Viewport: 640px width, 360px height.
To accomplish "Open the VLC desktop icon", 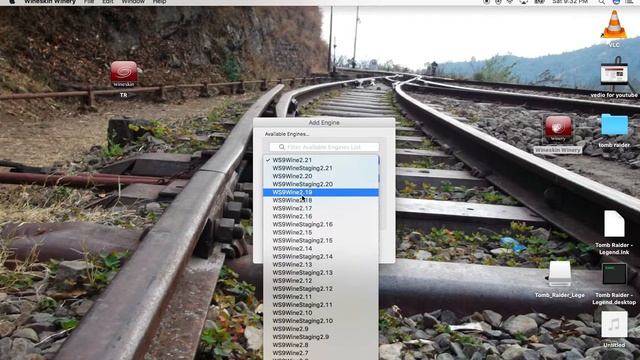I will [614, 24].
